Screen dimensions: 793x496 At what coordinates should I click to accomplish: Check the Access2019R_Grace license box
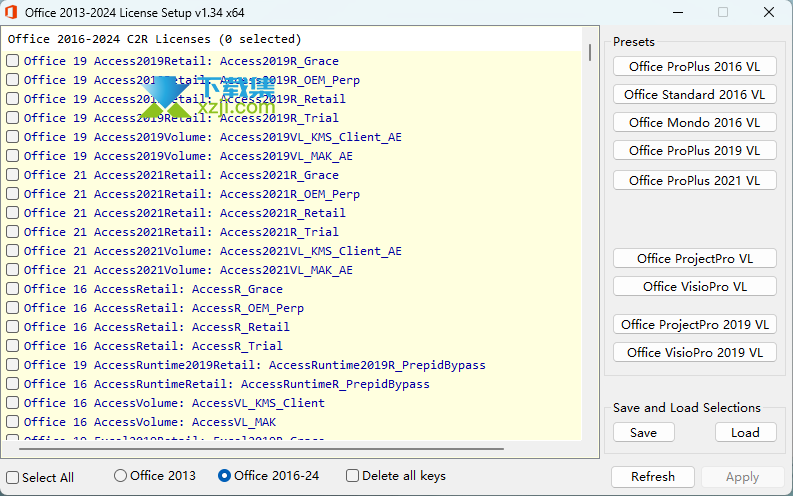pyautogui.click(x=13, y=61)
